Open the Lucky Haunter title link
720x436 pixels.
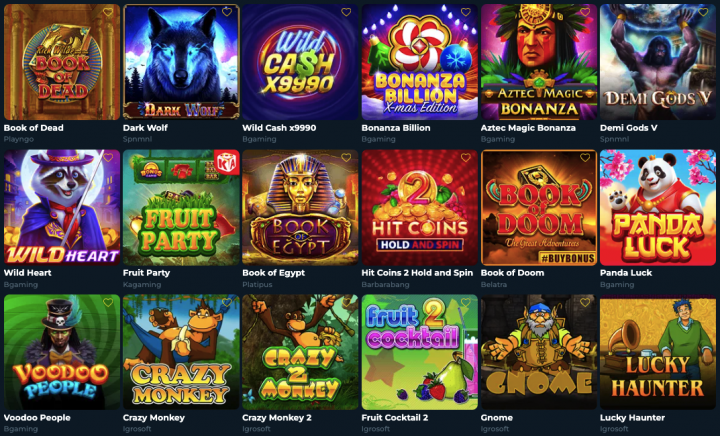[x=632, y=418]
